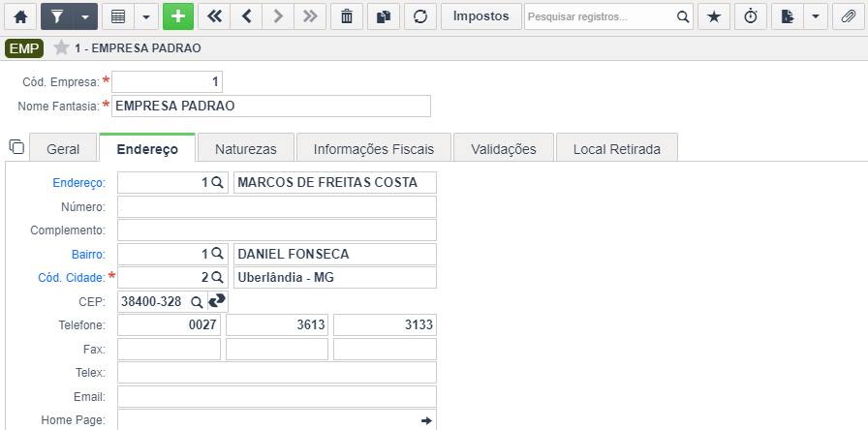Open Home Page link arrow
Screen dimensions: 868x430
coord(426,420)
